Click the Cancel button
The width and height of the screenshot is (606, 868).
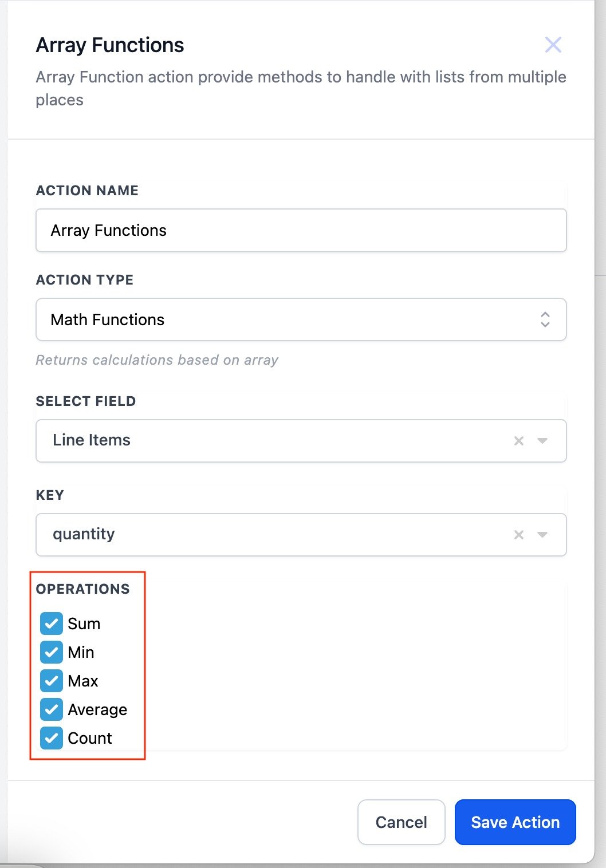pyautogui.click(x=401, y=822)
